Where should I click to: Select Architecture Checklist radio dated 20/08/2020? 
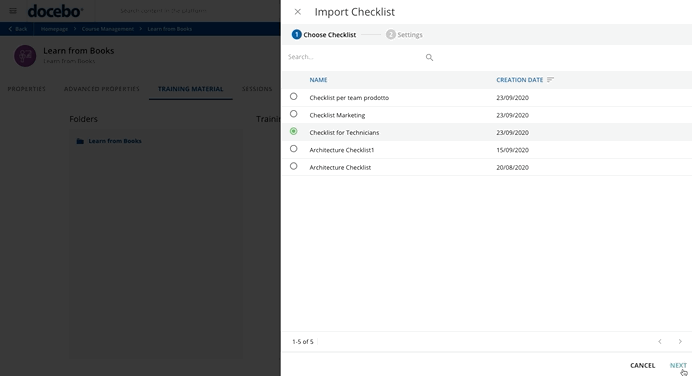click(293, 166)
